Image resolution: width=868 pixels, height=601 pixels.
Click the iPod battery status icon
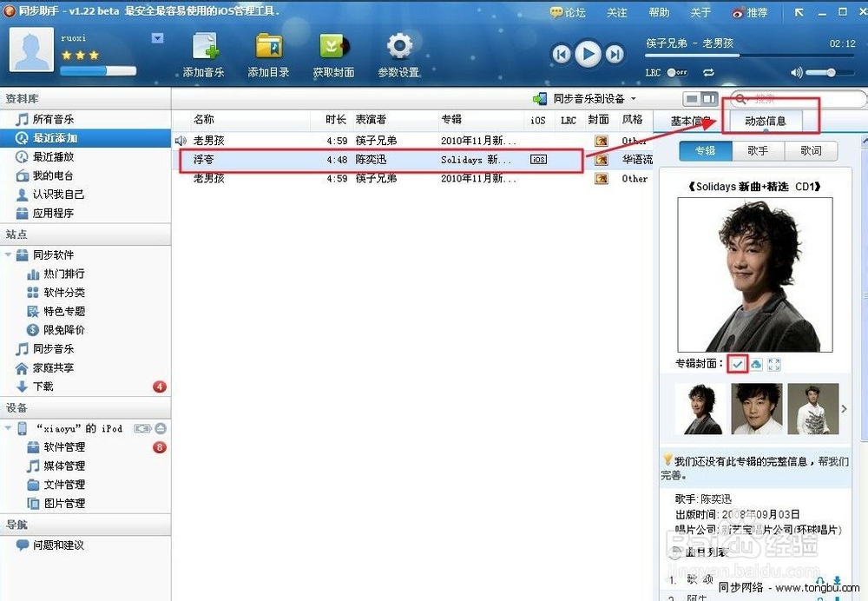point(142,428)
